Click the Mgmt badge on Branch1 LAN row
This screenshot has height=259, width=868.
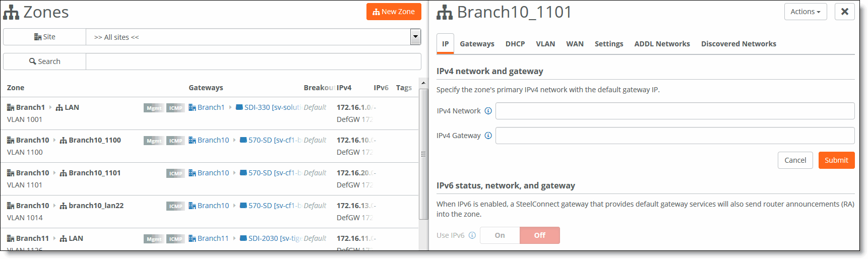tap(154, 108)
